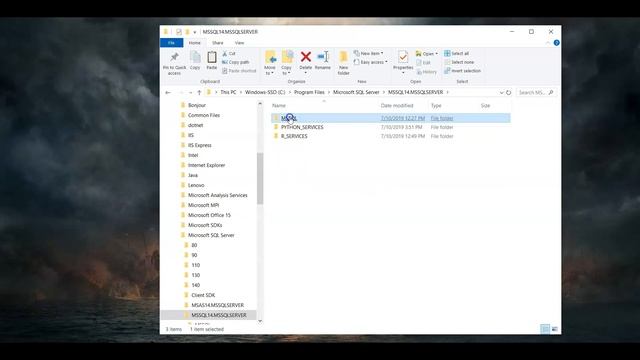The width and height of the screenshot is (640, 360).
Task: Select Microsoft SDKs in tree
Action: point(205,225)
